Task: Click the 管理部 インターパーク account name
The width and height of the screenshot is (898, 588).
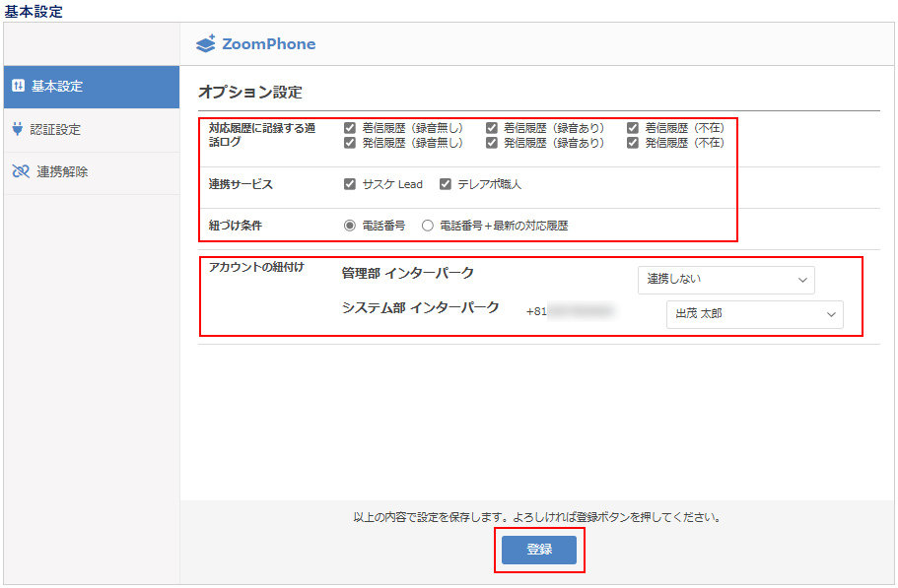Action: [x=408, y=274]
